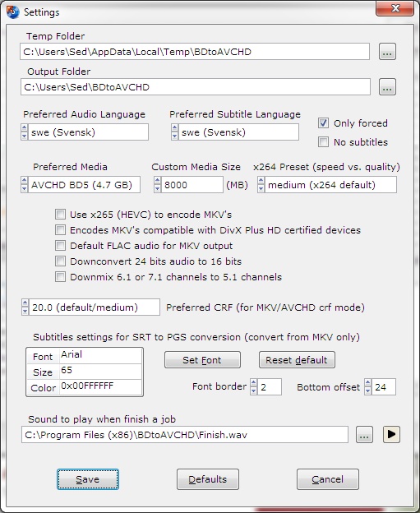Change Preferred CRF 20.0 selector
The height and width of the screenshot is (513, 420).
[x=90, y=307]
